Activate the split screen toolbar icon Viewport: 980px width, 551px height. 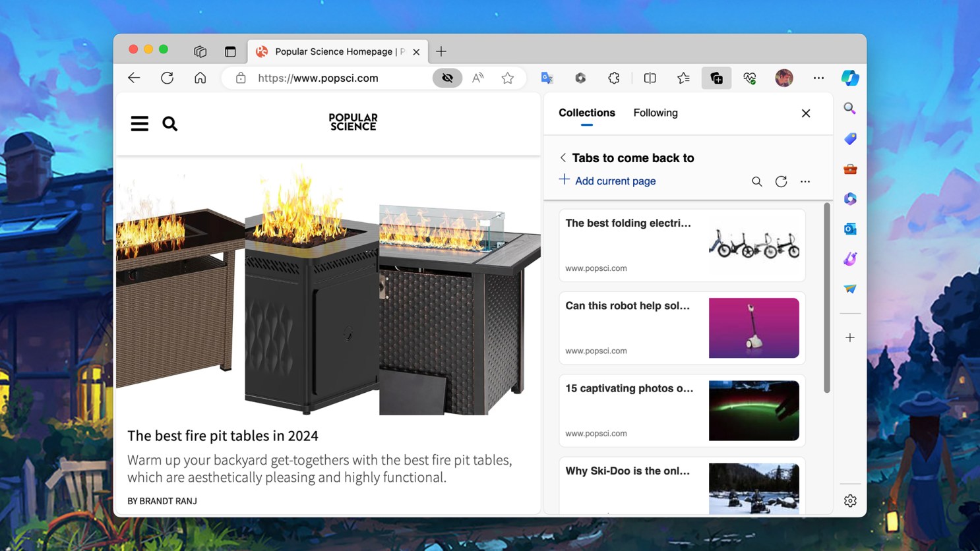(650, 78)
